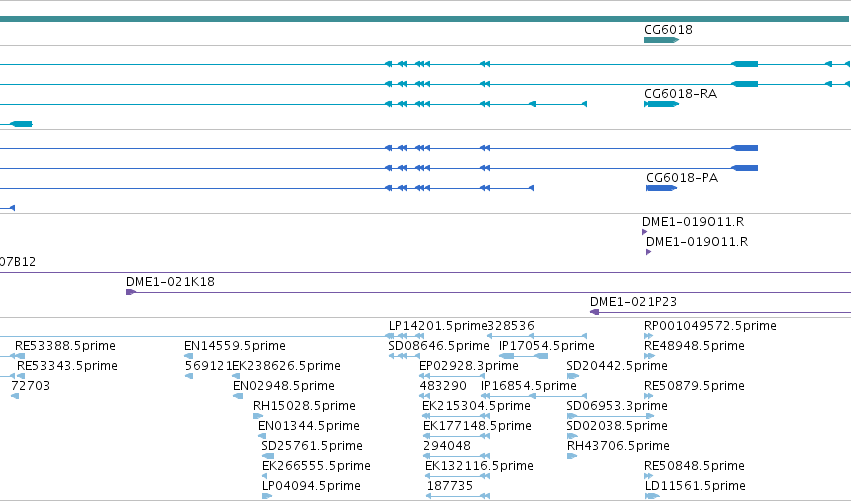Click the 07B12 label fragment
The width and height of the screenshot is (851, 501).
18,262
